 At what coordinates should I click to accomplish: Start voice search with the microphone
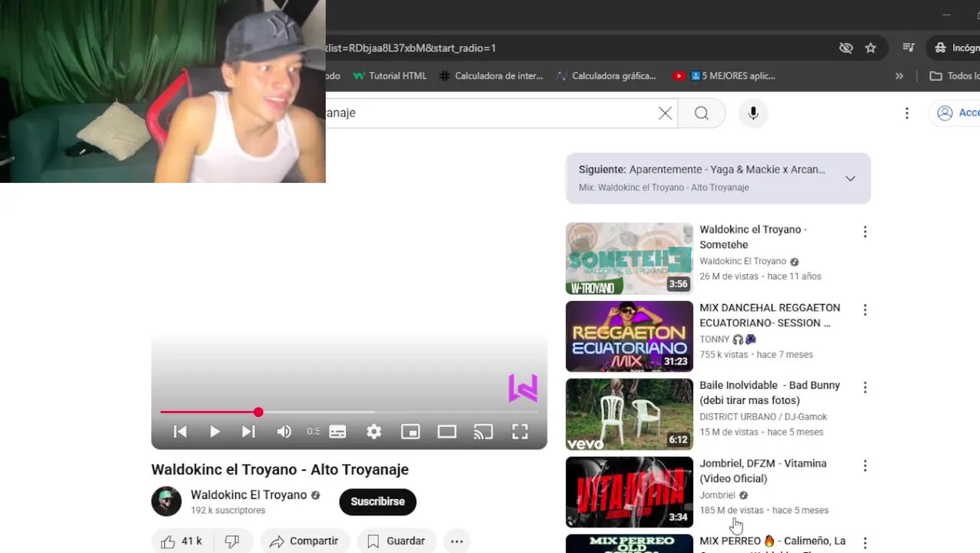pos(753,113)
